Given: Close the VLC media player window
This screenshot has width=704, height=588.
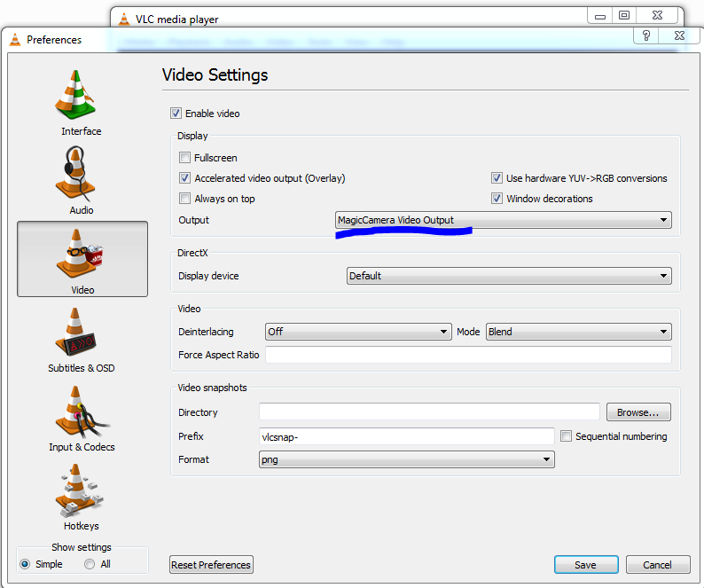Looking at the screenshot, I should coord(657,16).
